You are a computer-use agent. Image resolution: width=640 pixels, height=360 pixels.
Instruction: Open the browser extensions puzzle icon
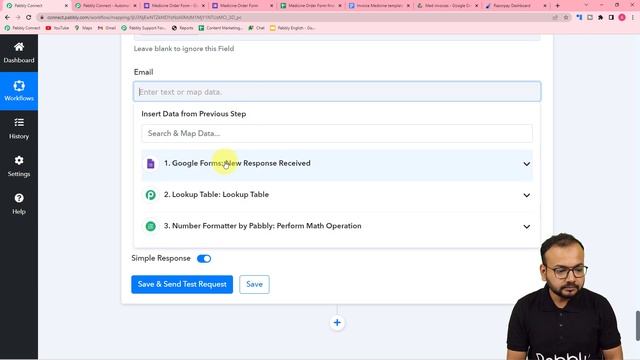600,18
